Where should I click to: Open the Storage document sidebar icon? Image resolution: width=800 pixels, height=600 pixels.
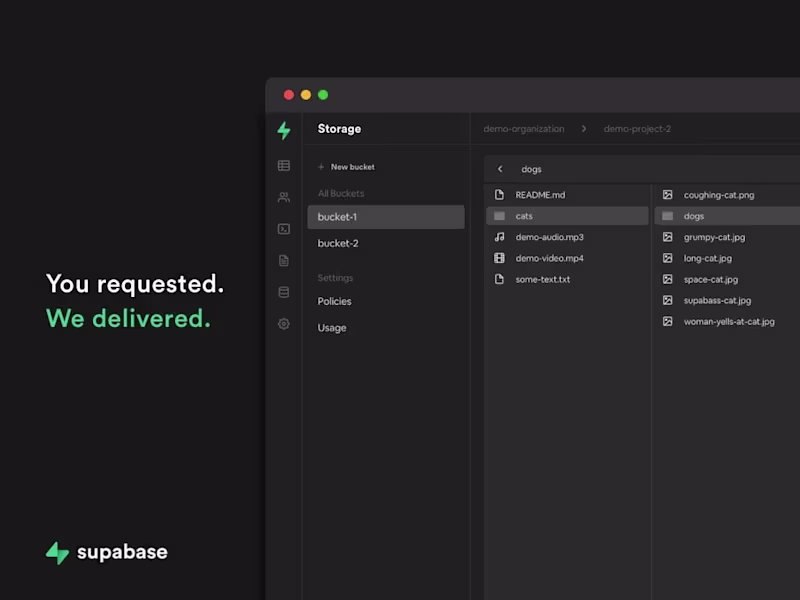pos(284,260)
